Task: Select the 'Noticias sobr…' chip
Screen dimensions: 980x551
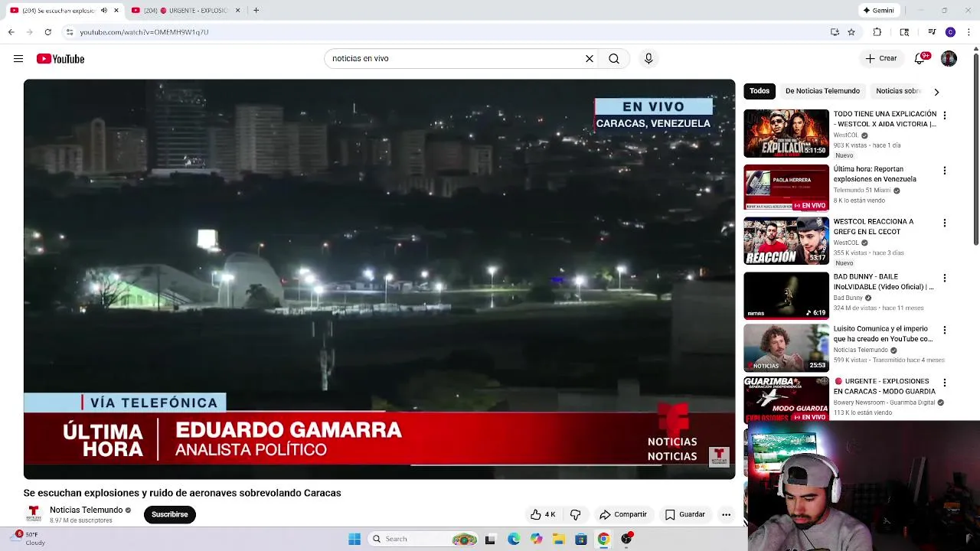Action: click(897, 91)
